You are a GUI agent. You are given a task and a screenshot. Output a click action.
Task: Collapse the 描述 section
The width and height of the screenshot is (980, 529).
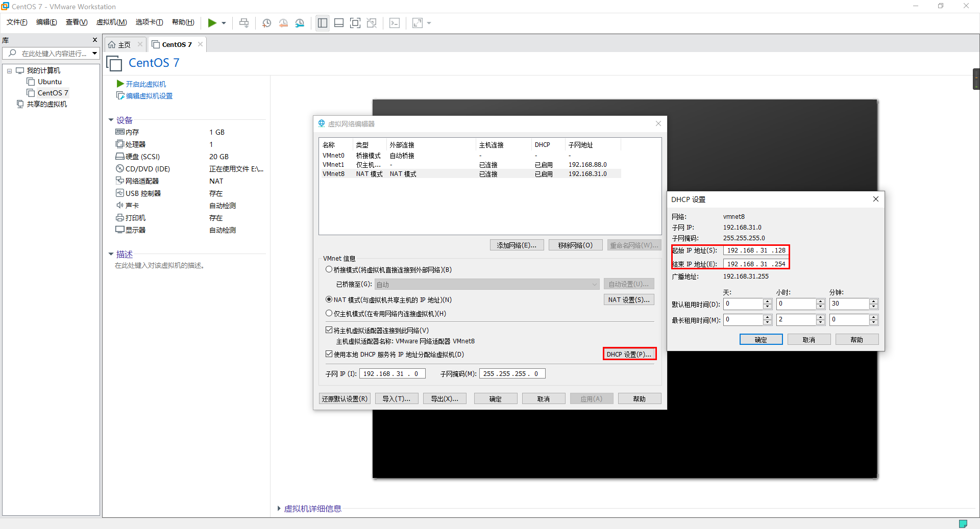click(111, 254)
